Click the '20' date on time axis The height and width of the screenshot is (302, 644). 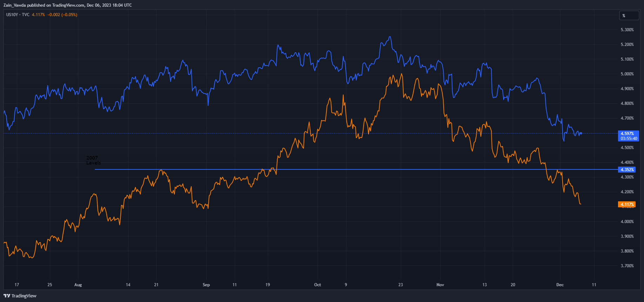click(513, 285)
